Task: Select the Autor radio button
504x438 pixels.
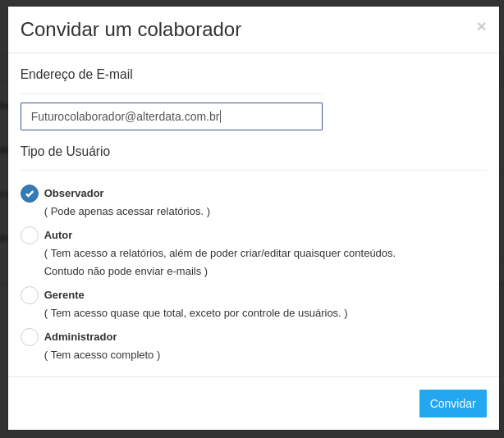Action: (30, 235)
